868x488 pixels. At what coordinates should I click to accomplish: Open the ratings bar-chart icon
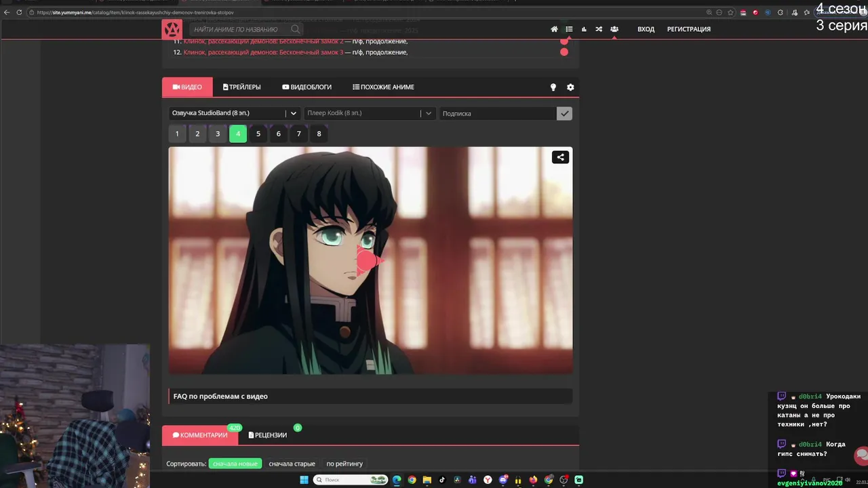pos(584,29)
